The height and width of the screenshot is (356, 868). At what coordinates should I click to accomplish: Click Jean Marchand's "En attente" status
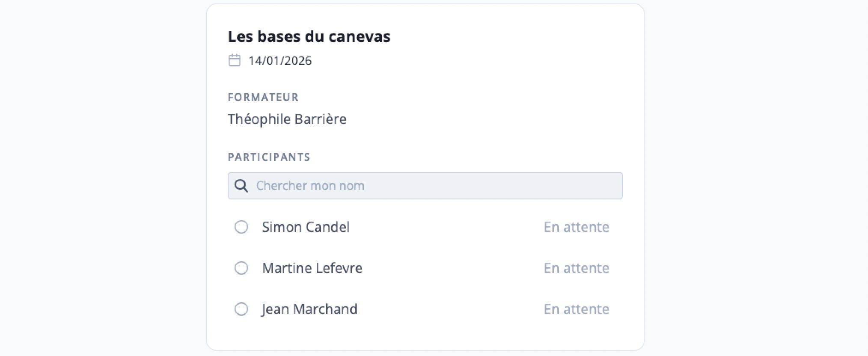click(x=576, y=309)
